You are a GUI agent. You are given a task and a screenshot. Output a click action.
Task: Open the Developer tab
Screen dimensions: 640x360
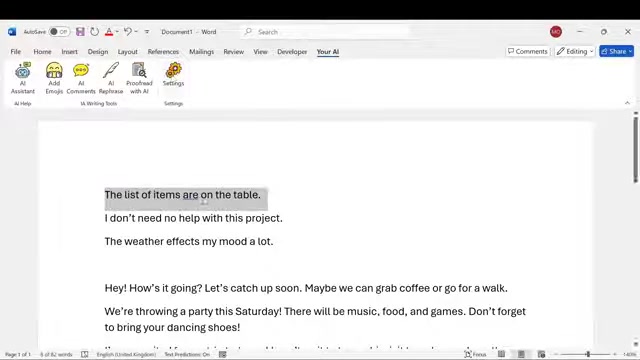coord(292,52)
